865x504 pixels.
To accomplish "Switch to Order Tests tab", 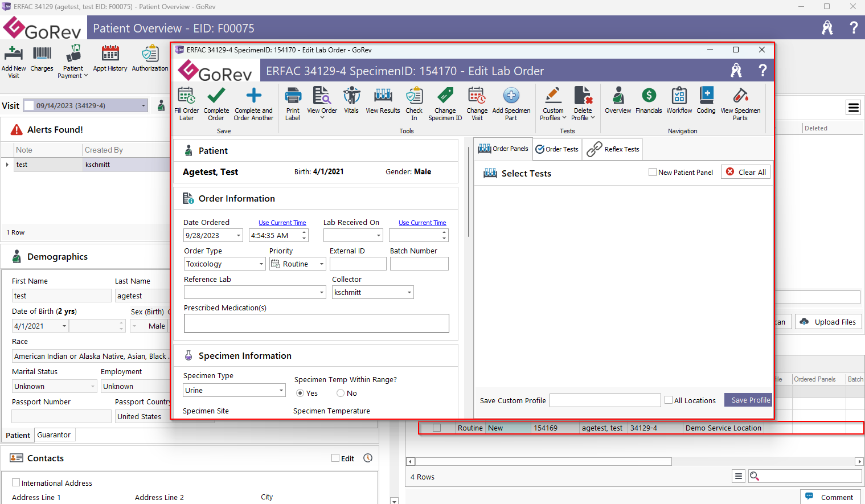I will pyautogui.click(x=557, y=149).
